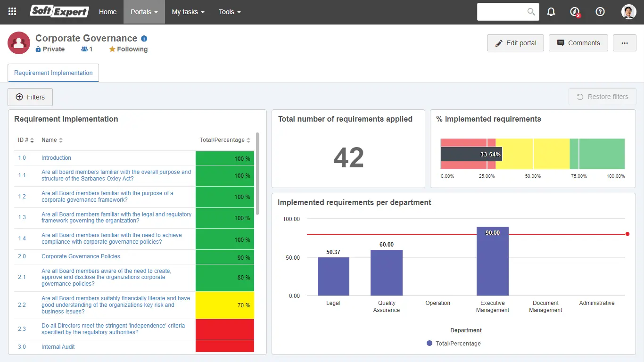644x362 pixels.
Task: Click the search magnifier icon
Action: (x=531, y=12)
